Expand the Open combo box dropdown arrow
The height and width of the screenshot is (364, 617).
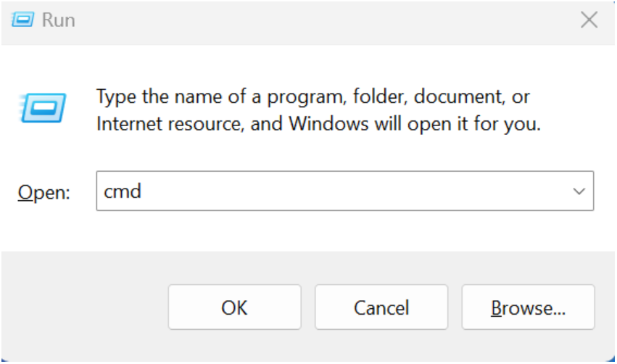coord(579,191)
